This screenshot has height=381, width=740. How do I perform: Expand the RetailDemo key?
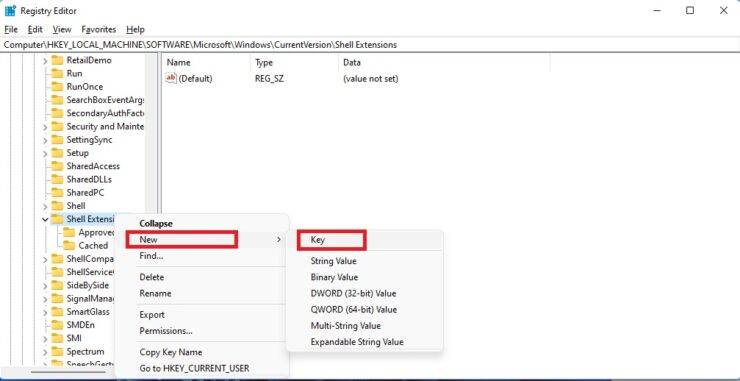[45, 60]
